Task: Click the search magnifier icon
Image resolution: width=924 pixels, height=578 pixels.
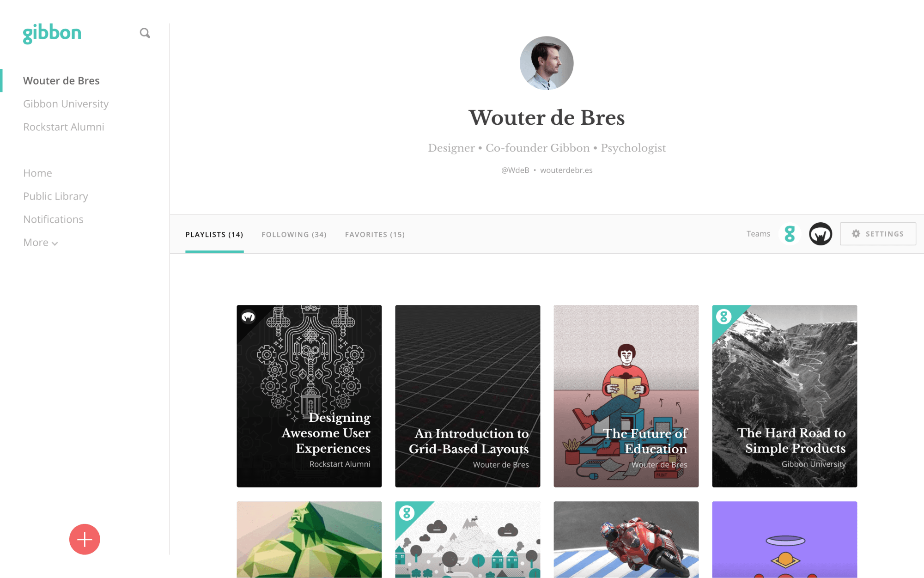Action: coord(145,33)
